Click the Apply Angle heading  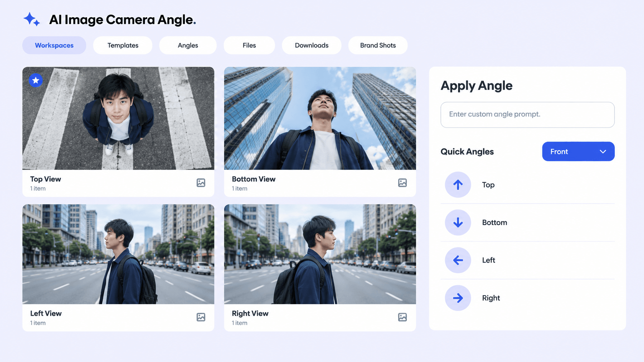point(476,86)
